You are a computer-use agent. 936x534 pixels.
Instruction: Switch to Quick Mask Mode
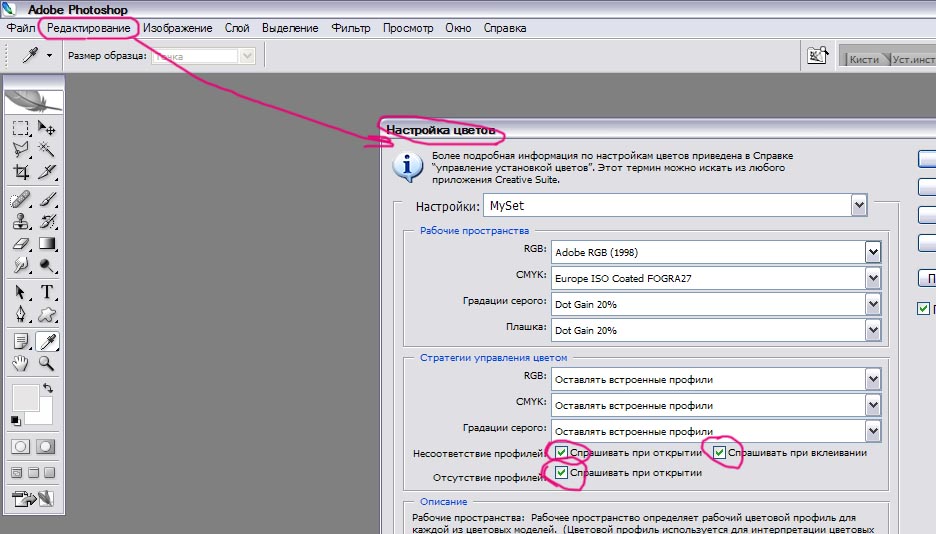pyautogui.click(x=45, y=447)
